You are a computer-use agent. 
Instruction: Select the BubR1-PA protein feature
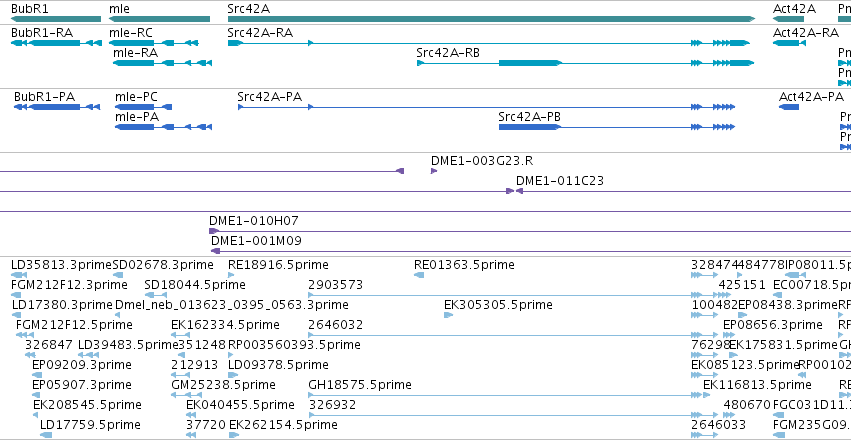coord(46,107)
